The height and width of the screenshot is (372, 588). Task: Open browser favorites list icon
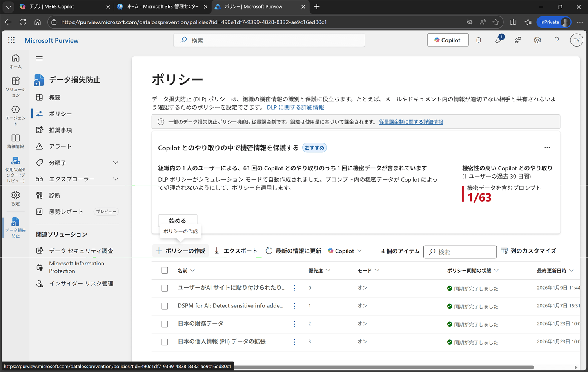tap(528, 22)
